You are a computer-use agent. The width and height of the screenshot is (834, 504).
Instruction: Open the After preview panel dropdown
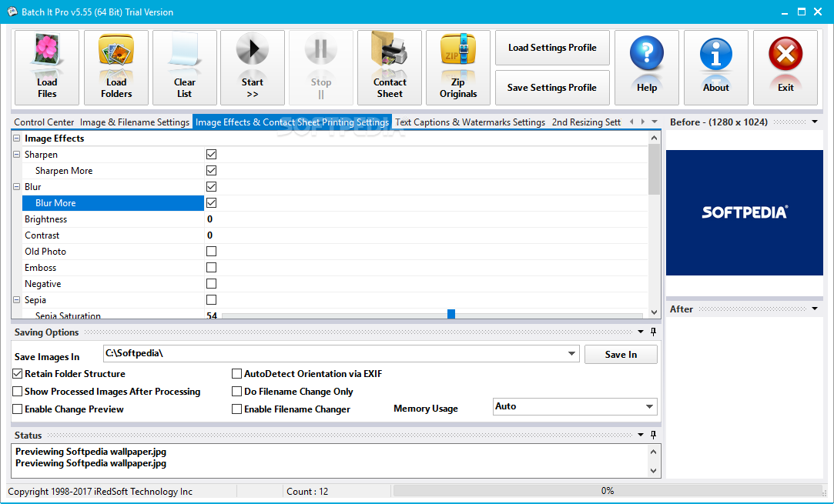click(815, 309)
